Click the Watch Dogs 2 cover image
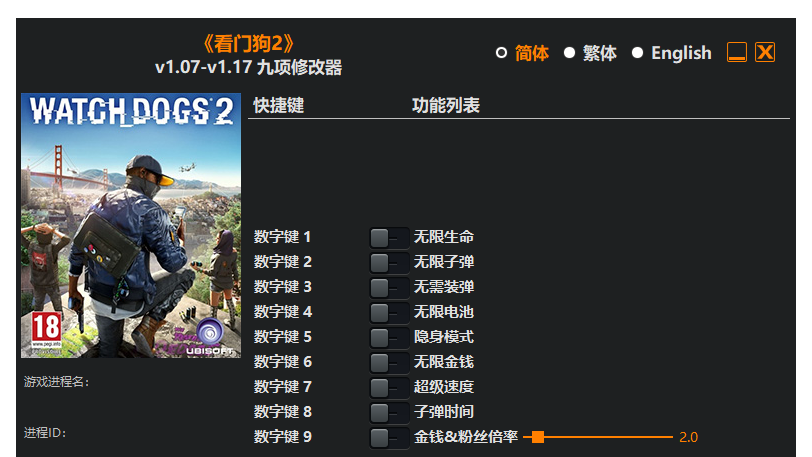Image resolution: width=812 pixels, height=457 pixels. 131,225
